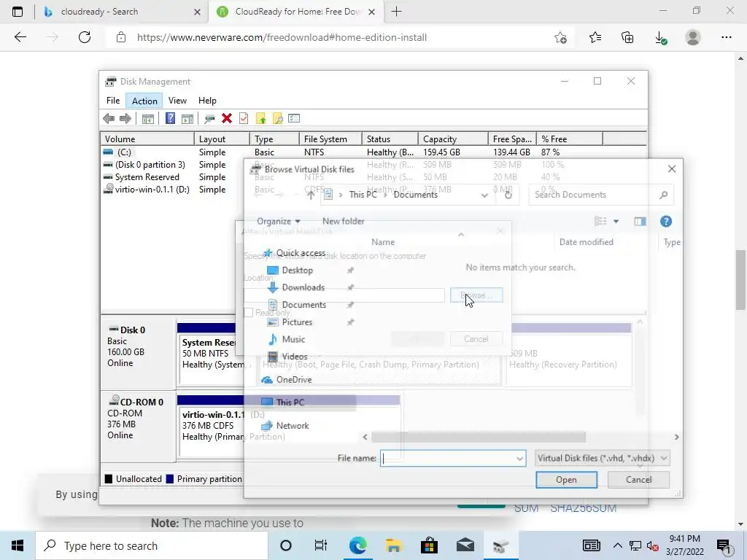Image resolution: width=747 pixels, height=560 pixels.
Task: Expand the address path history dropdown
Action: pyautogui.click(x=484, y=195)
